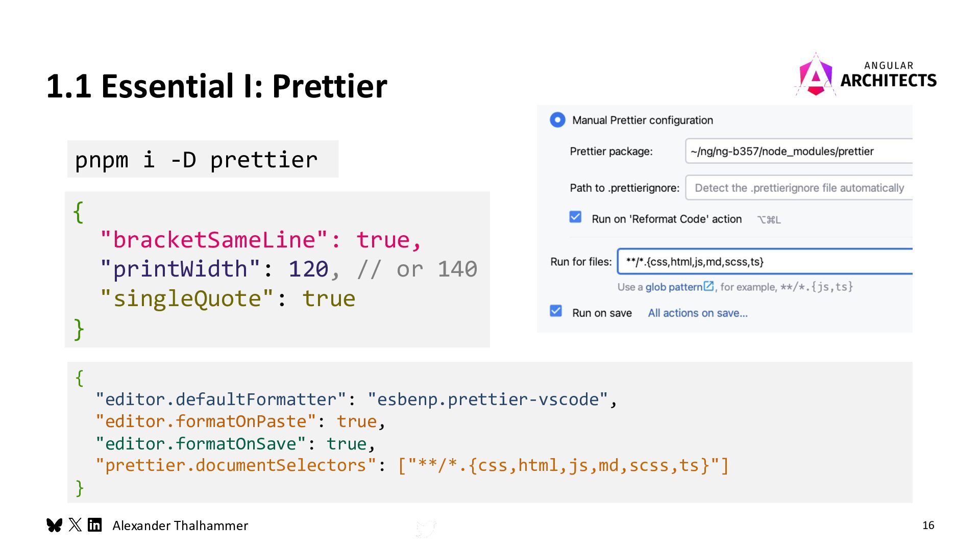
Task: Select Manual Prettier configuration radio button
Action: (x=557, y=120)
